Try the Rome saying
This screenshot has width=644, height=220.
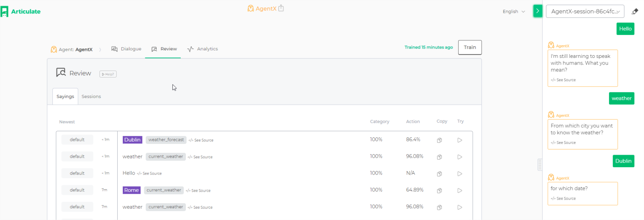point(460,191)
